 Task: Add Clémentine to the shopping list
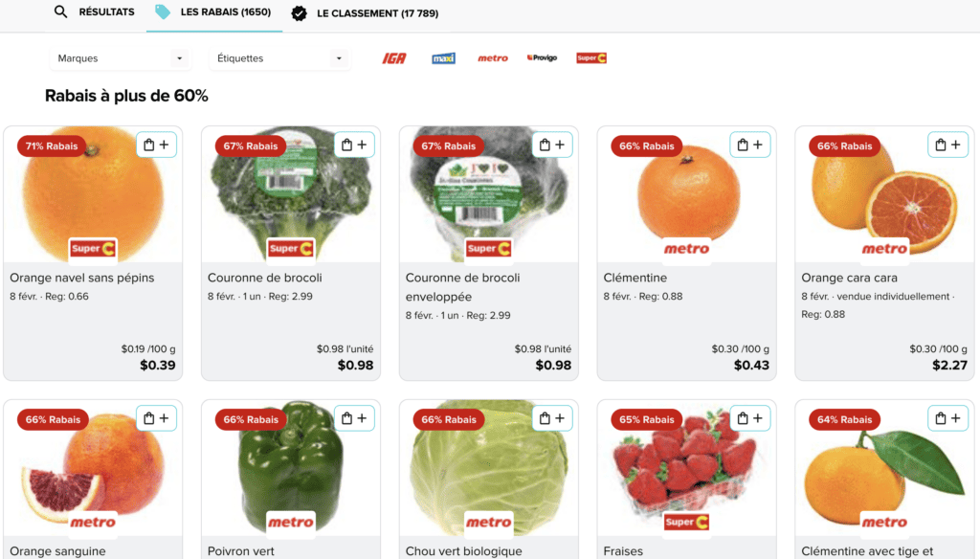(x=750, y=145)
